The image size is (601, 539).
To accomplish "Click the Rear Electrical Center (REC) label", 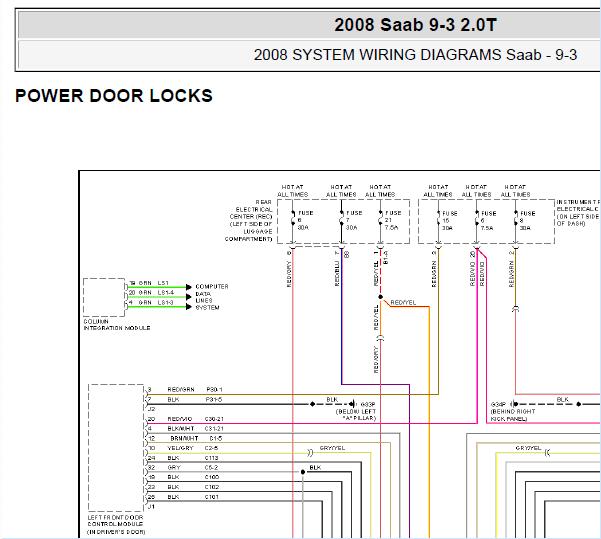I will coord(251,220).
